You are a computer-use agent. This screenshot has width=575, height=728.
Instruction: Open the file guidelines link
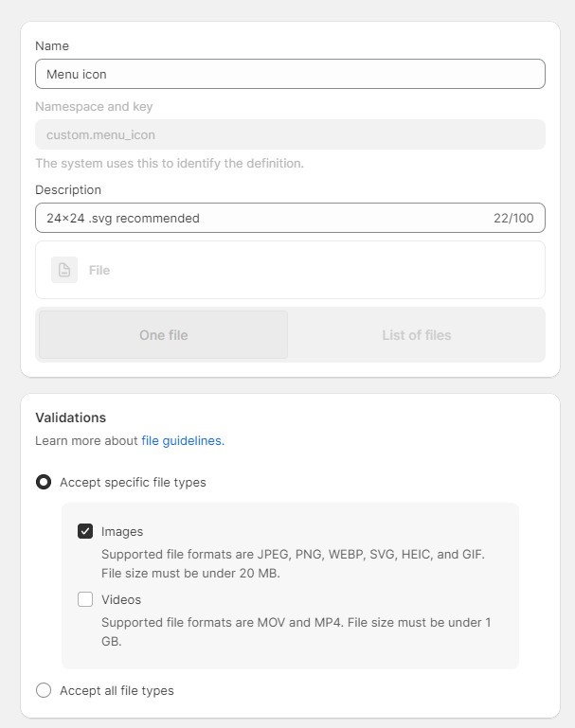[x=182, y=440]
